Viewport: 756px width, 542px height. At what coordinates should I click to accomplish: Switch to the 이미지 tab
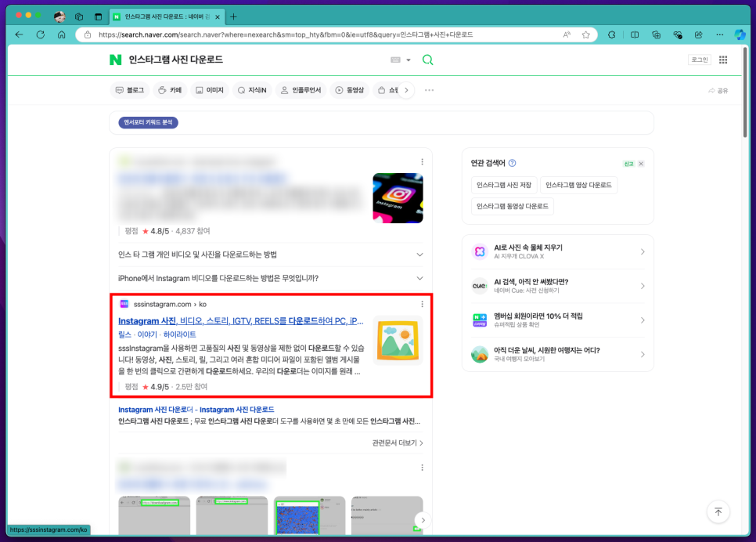[x=210, y=90]
